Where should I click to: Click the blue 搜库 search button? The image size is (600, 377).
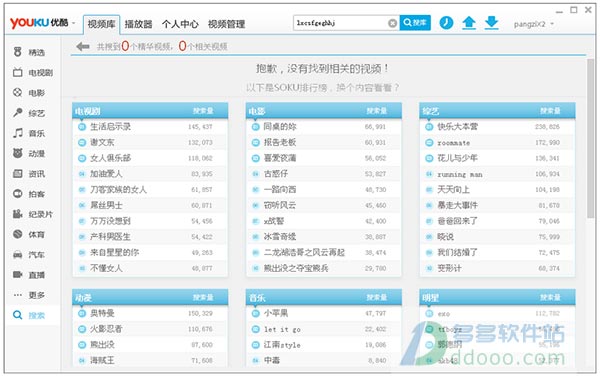[415, 23]
